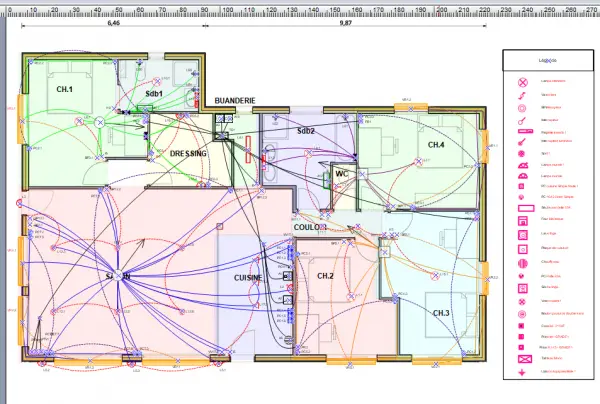Click the horizontal ruler at the top
The height and width of the screenshot is (404, 600).
[300, 7]
